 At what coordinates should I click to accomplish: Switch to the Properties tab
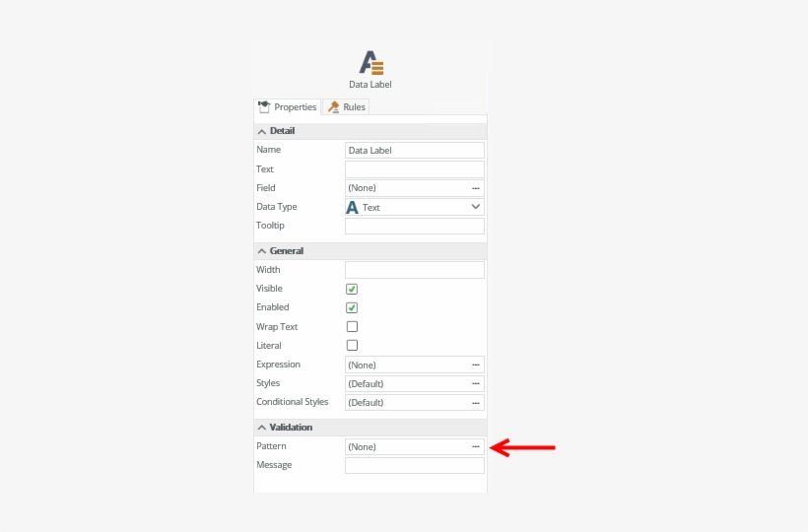coord(288,107)
